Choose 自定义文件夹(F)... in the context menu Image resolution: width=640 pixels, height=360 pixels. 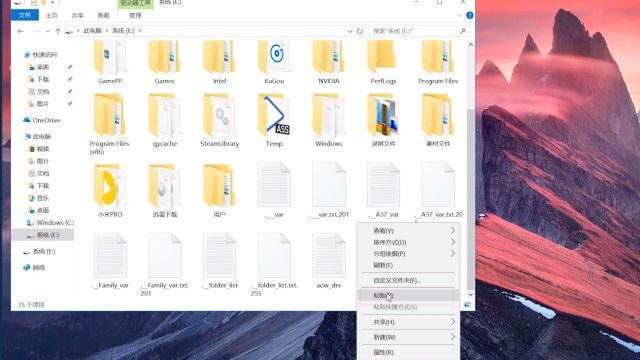[x=409, y=280]
